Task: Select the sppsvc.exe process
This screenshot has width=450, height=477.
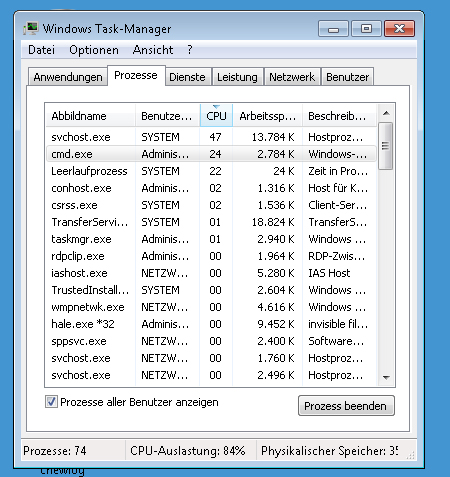Action: 211,341
